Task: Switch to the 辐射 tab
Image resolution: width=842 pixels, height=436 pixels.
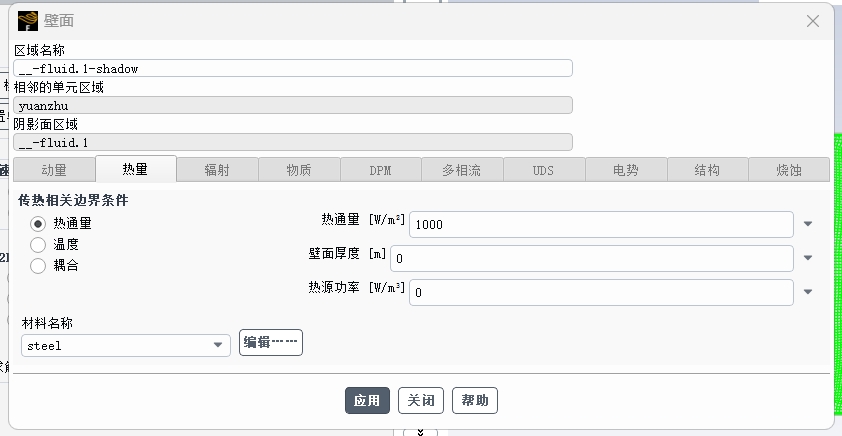Action: [217, 170]
